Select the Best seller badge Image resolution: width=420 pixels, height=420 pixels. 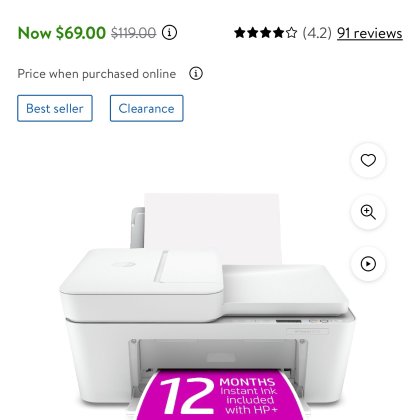pos(55,108)
